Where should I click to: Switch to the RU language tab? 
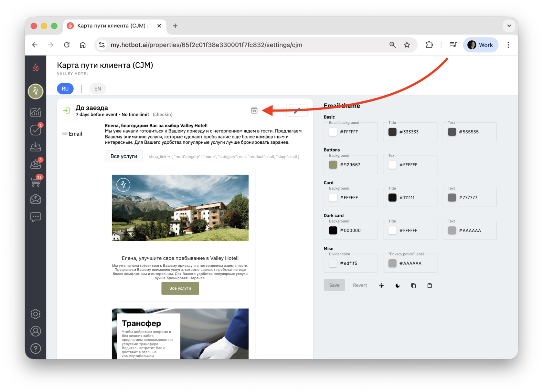[65, 89]
